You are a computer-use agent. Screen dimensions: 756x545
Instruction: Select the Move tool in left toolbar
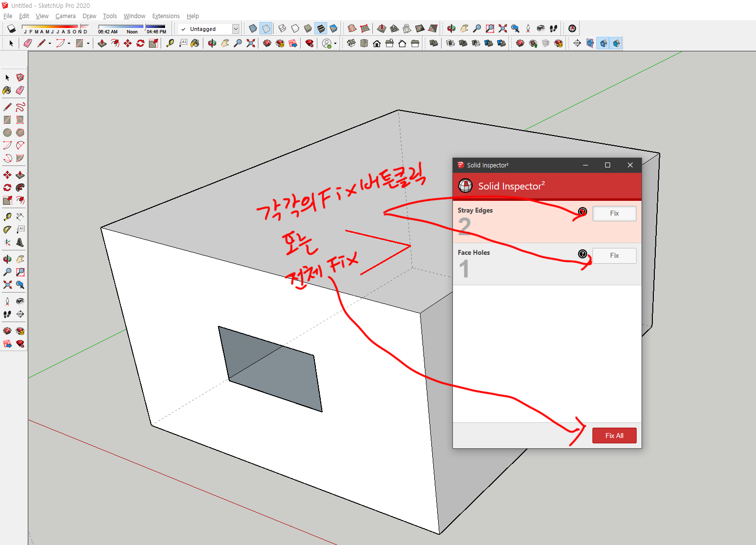[x=7, y=175]
